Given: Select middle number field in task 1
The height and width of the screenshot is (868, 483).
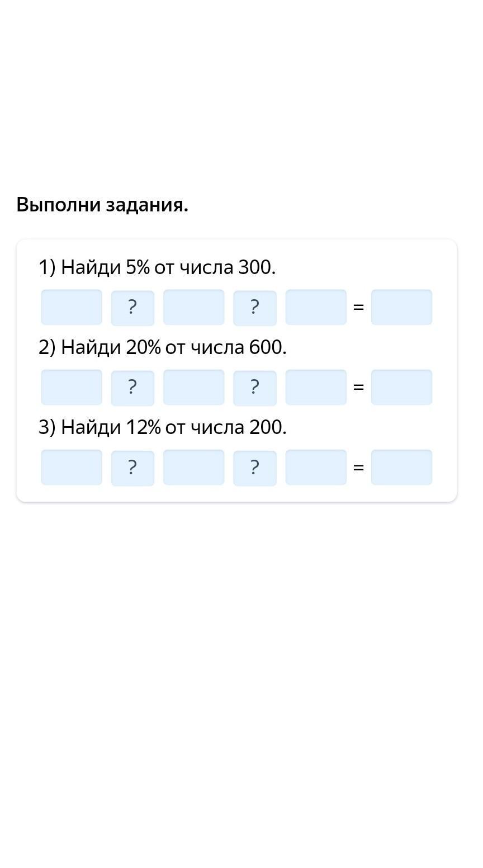Looking at the screenshot, I should [193, 307].
